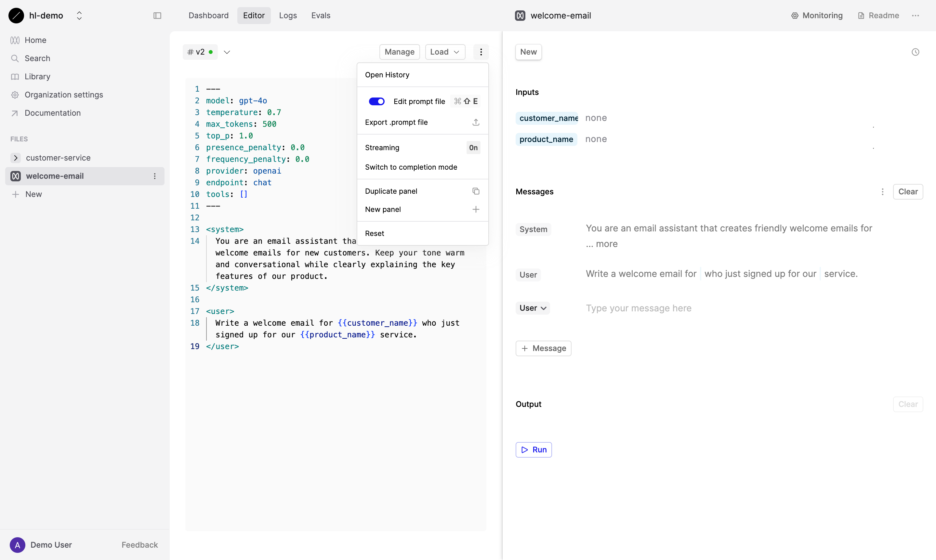
Task: Open the User role dropdown
Action: (x=533, y=308)
